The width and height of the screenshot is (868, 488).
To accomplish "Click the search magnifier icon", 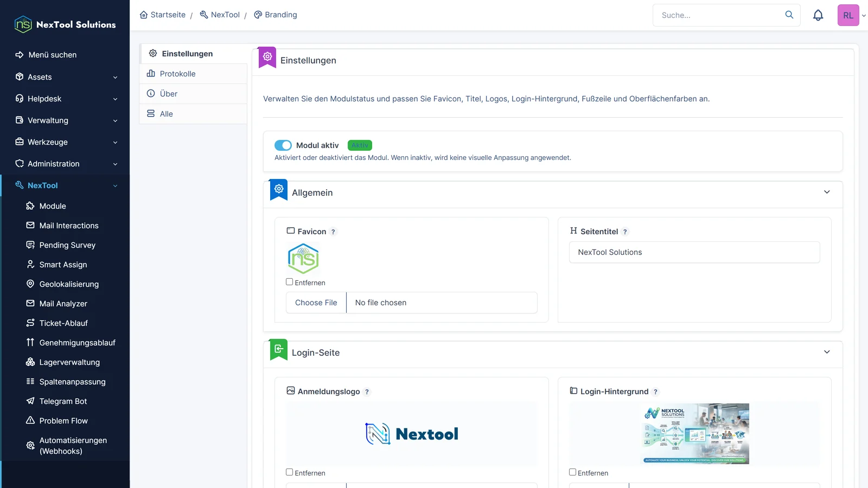I will click(789, 15).
